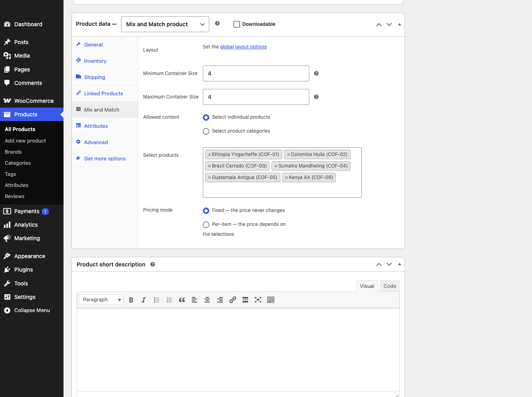Viewport: 532px width, 397px height.
Task: Select Per-item pricing mode
Action: click(x=206, y=225)
